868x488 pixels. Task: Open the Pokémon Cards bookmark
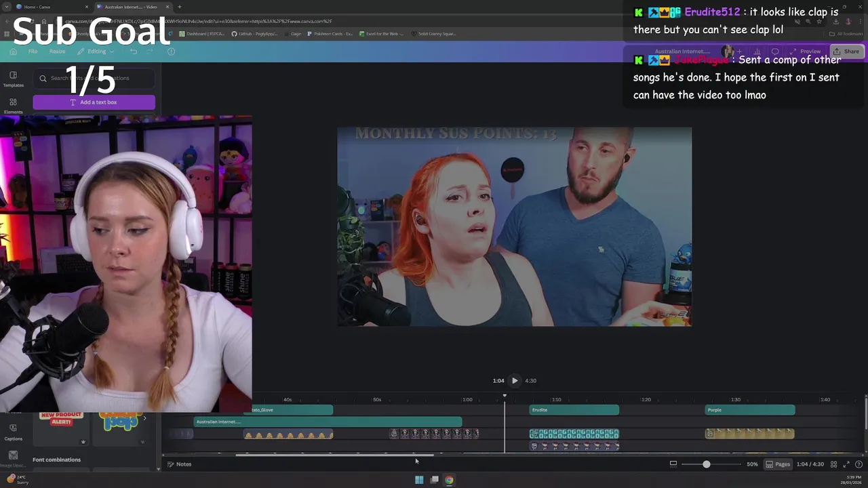click(330, 34)
